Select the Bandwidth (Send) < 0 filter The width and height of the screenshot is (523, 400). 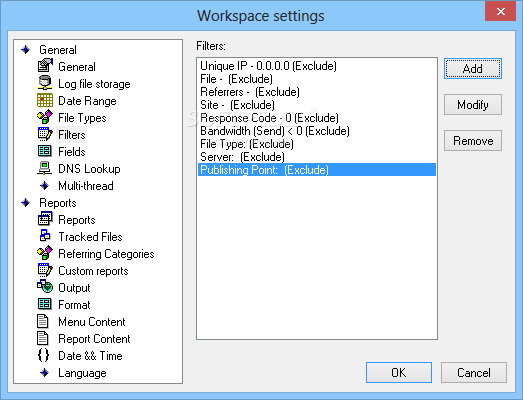coord(317,131)
